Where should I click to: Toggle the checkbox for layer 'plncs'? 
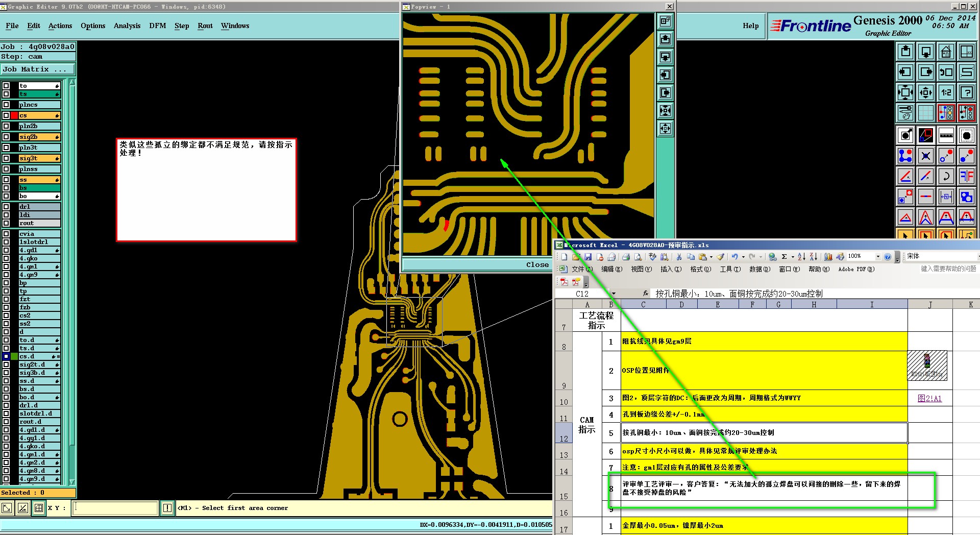coord(6,105)
